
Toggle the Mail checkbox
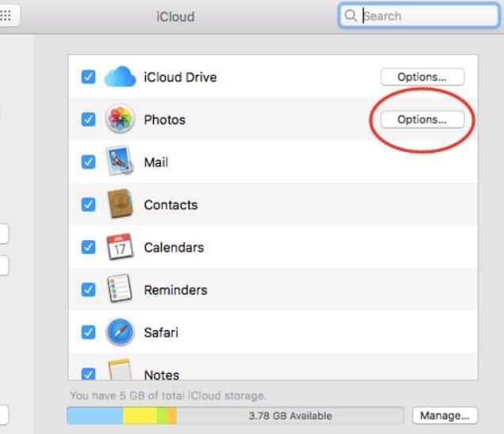tap(89, 162)
